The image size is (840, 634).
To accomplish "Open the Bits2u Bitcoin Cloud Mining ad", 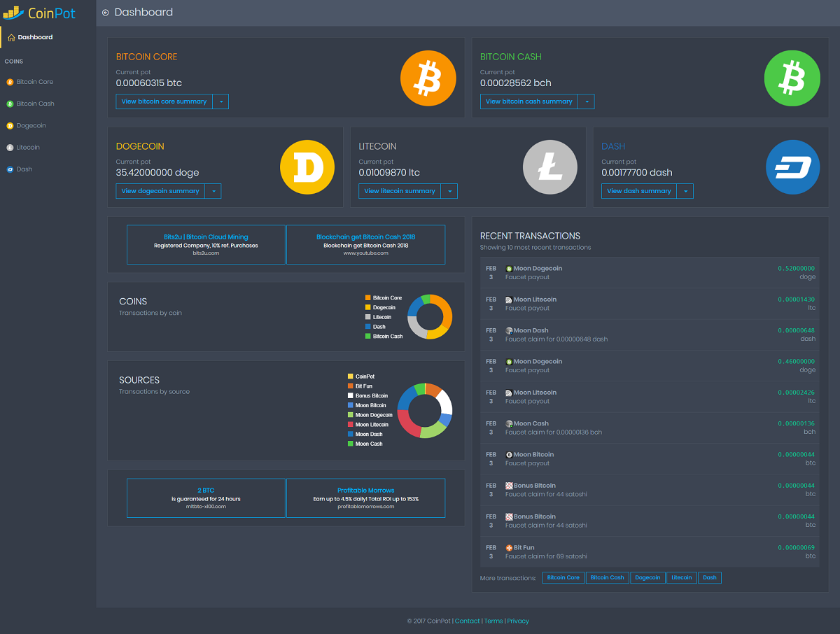I will (206, 245).
